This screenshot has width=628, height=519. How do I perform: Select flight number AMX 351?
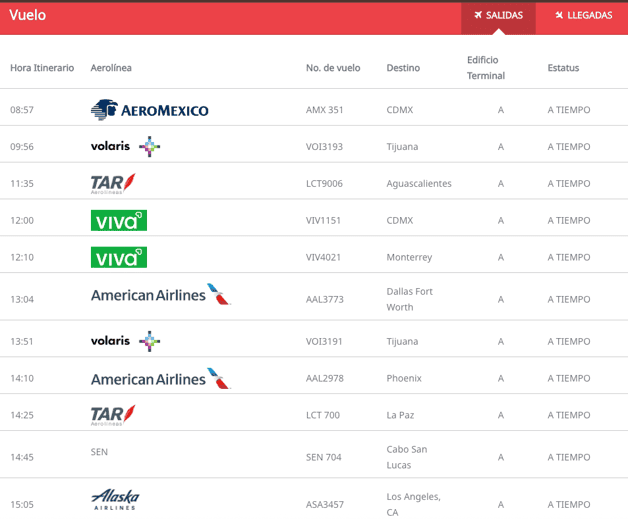pos(324,110)
